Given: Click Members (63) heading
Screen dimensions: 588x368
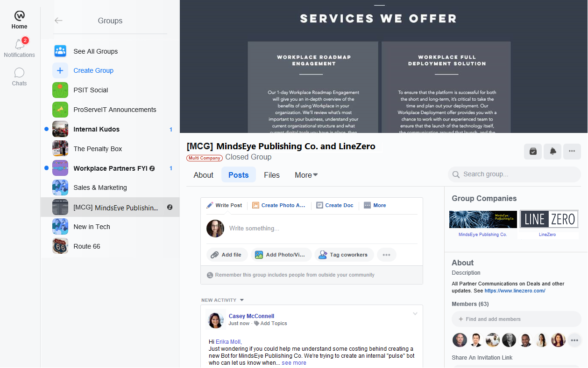Looking at the screenshot, I should [470, 304].
